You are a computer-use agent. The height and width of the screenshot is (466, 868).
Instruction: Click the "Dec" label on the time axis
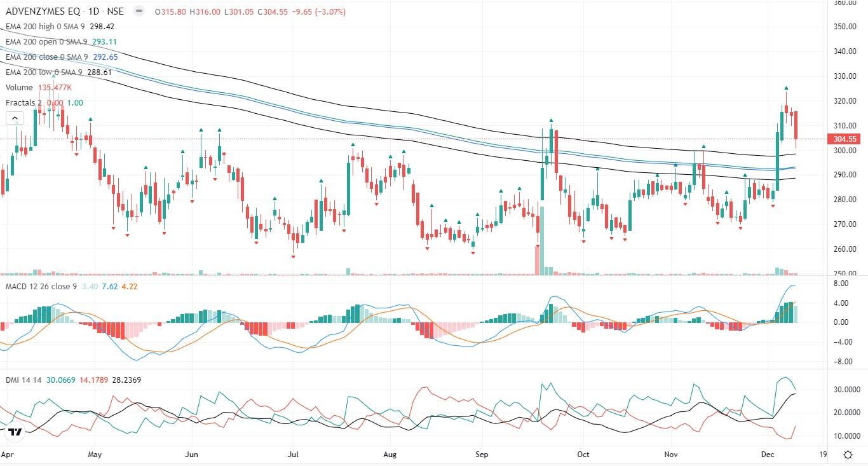[768, 455]
